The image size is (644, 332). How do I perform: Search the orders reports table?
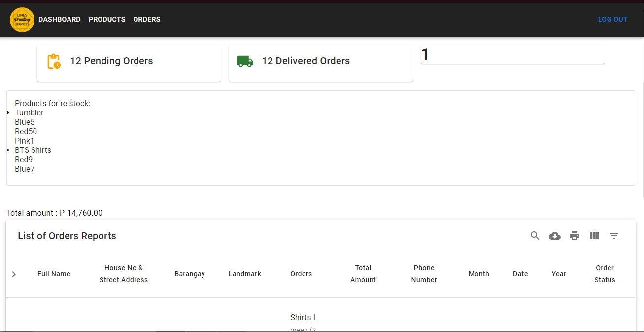(x=535, y=236)
